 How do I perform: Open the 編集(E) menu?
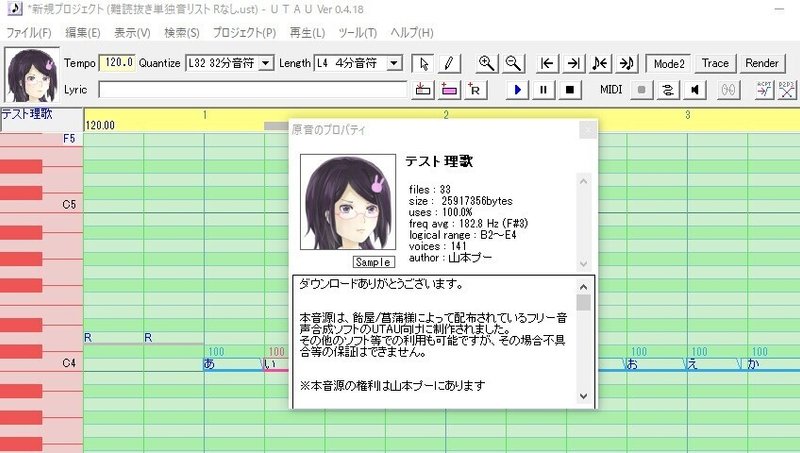coord(83,33)
